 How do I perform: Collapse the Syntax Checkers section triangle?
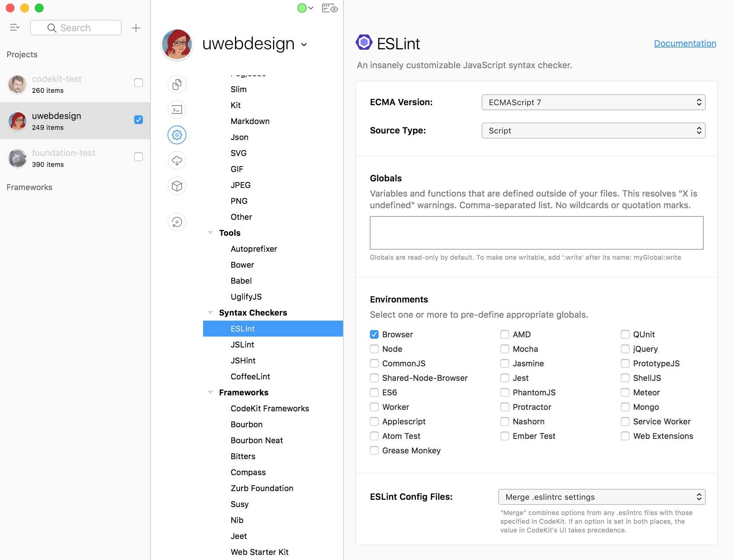click(210, 312)
